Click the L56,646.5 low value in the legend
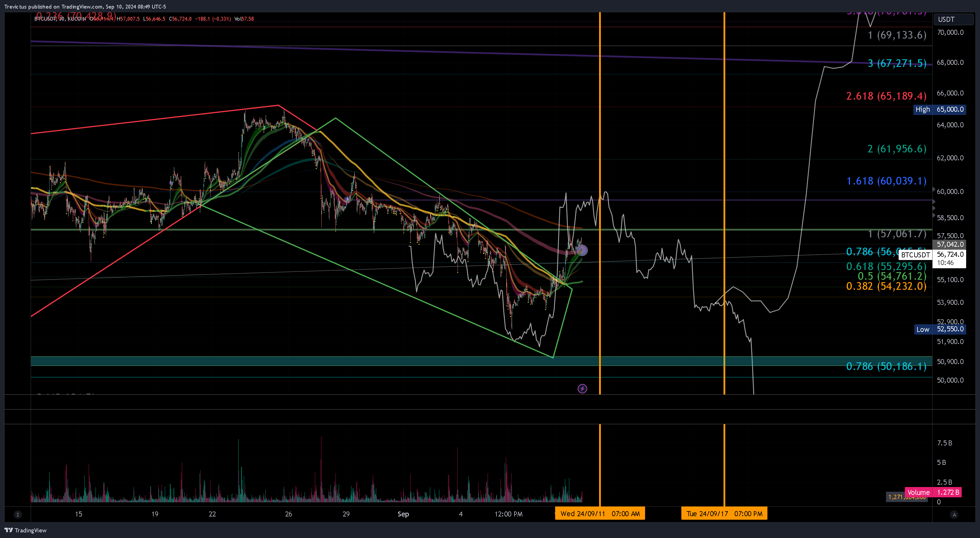Viewport: 980px width, 538px height. click(x=154, y=19)
